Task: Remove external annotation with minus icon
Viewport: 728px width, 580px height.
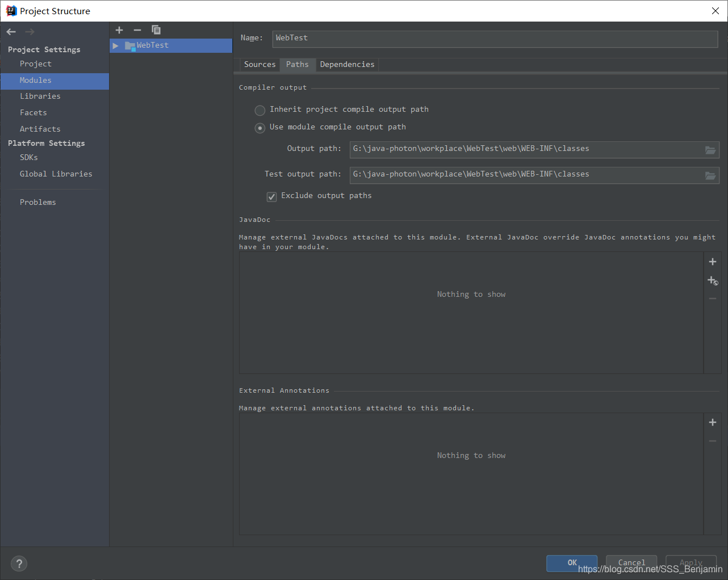Action: point(713,441)
